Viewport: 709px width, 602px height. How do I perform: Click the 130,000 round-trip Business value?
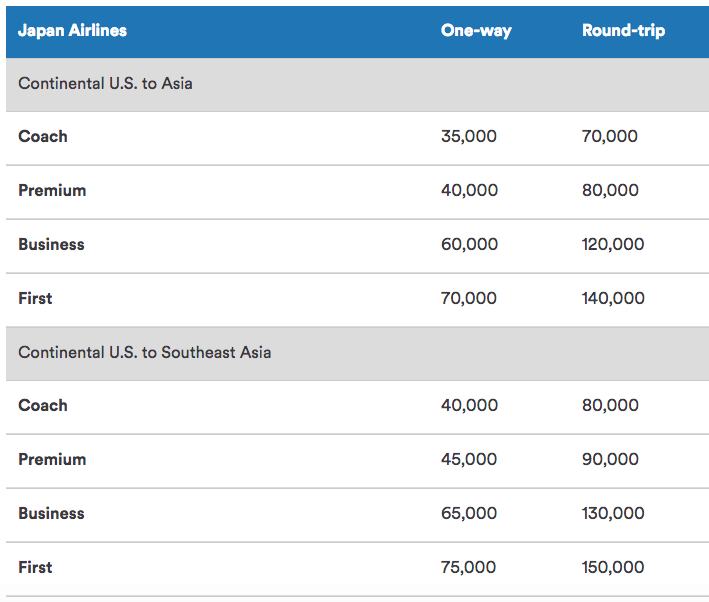pos(613,513)
